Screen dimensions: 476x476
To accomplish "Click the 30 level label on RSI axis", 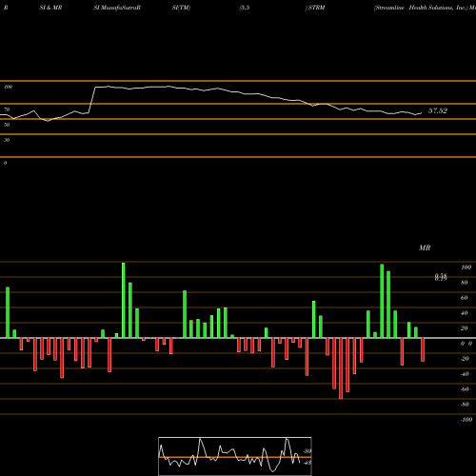I will tap(7, 140).
